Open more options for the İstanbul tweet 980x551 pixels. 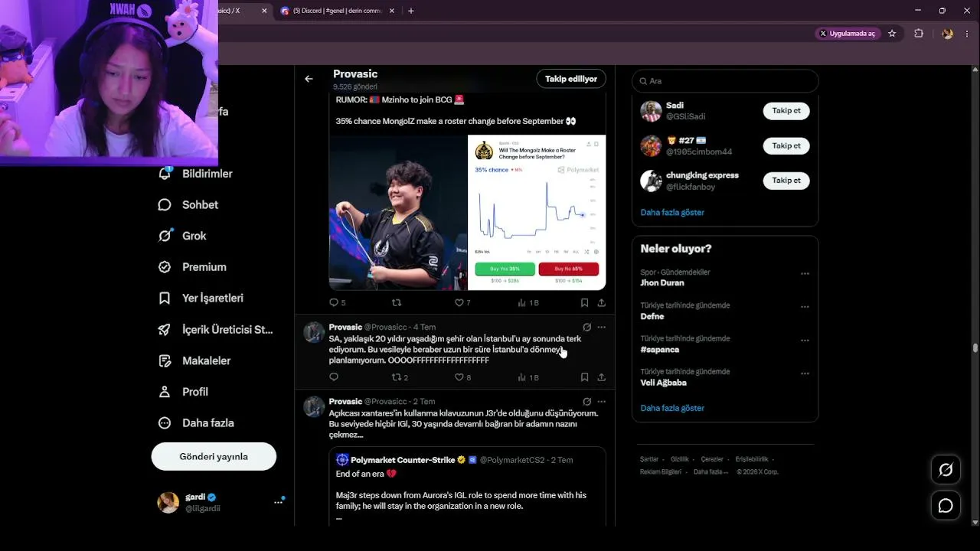point(602,327)
